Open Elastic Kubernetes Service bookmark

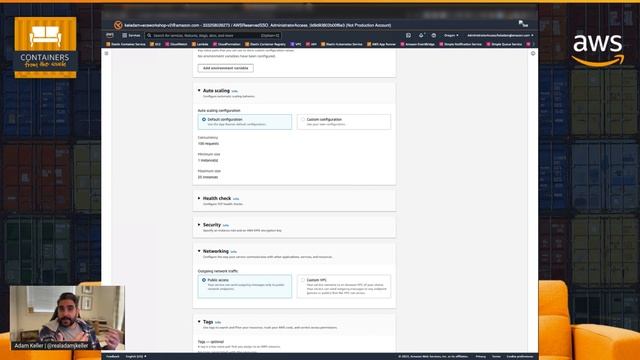pos(342,44)
